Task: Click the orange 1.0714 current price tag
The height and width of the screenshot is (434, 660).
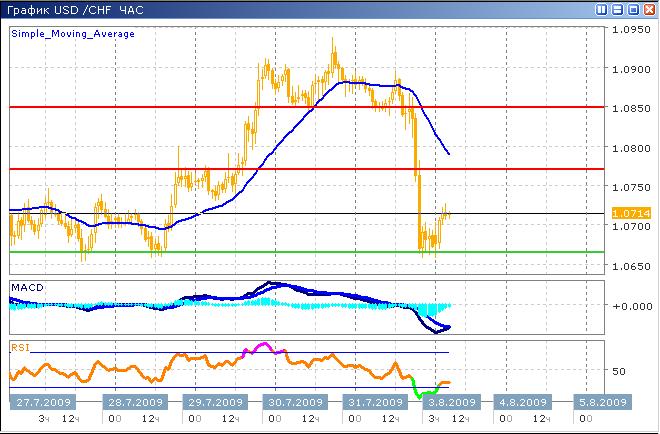Action: point(631,213)
